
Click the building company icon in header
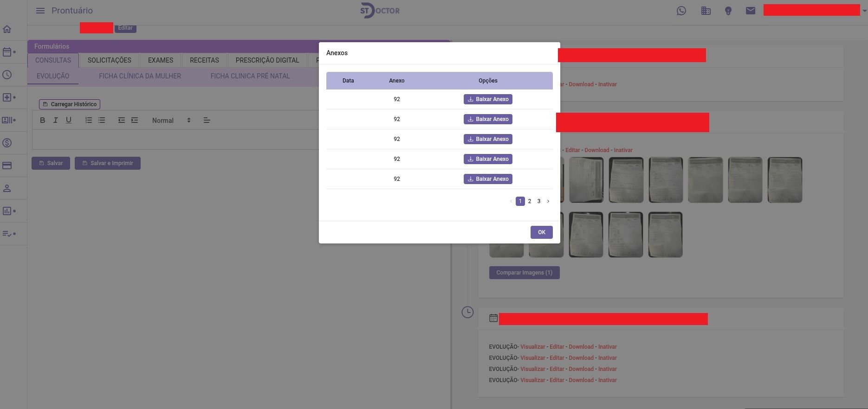click(706, 11)
